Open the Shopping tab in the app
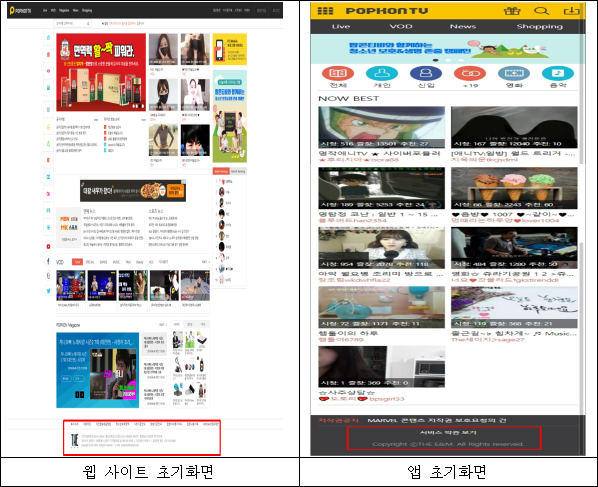Screen dimensions: 598x487 click(x=539, y=26)
